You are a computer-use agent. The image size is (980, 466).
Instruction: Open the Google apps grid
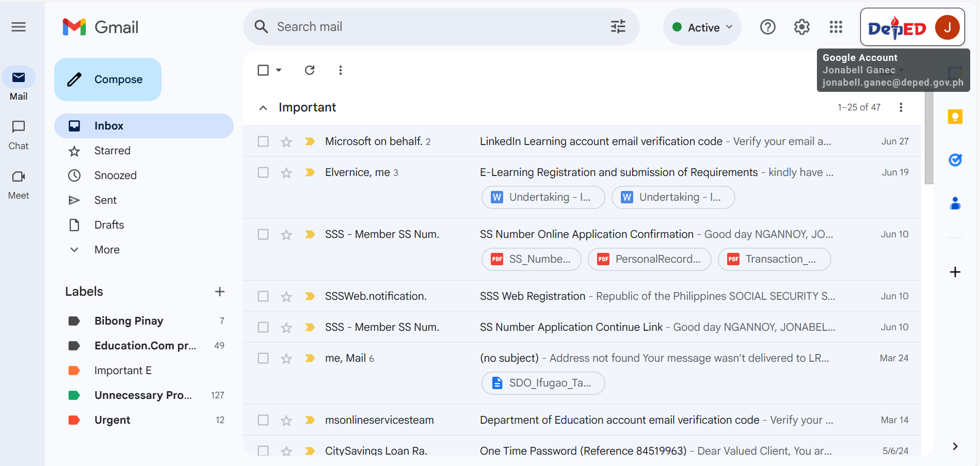tap(836, 27)
